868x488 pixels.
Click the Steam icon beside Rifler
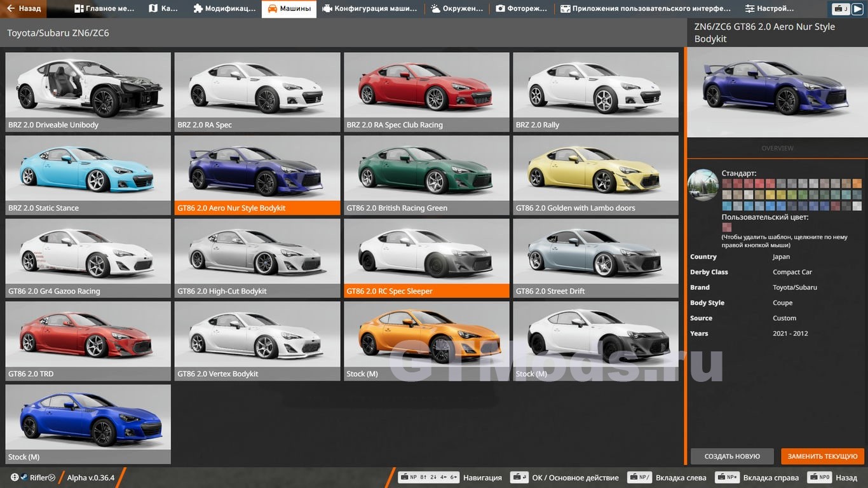click(24, 477)
